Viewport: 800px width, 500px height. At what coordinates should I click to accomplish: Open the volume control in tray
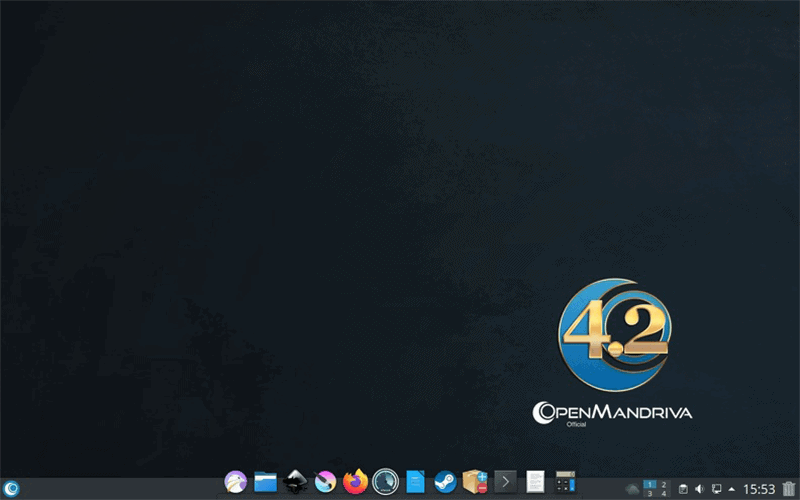(699, 489)
